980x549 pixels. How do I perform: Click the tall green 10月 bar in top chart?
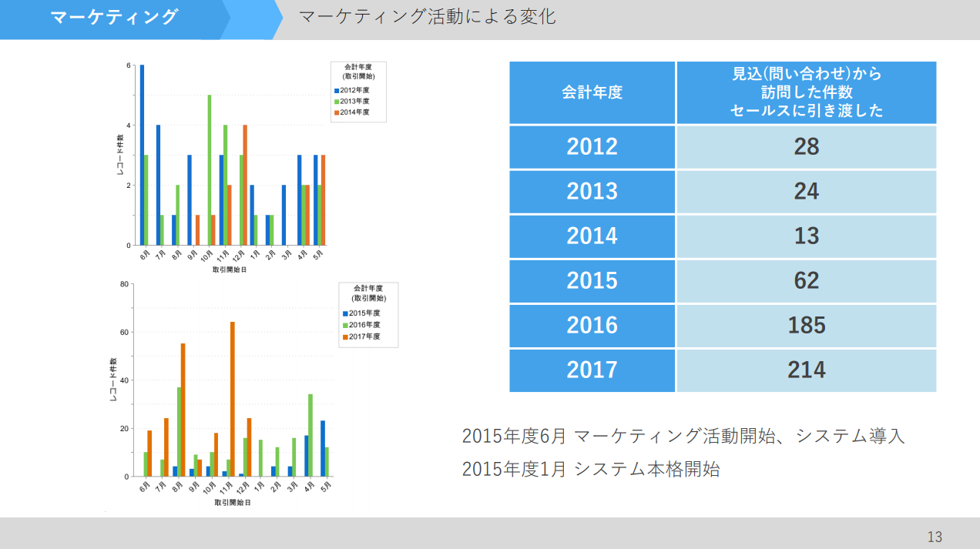pyautogui.click(x=209, y=169)
